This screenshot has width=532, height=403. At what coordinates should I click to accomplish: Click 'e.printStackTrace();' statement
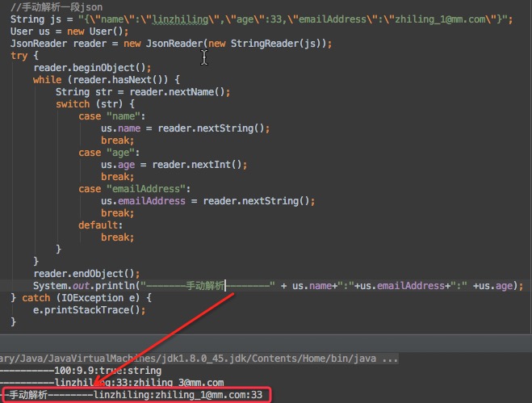[90, 310]
